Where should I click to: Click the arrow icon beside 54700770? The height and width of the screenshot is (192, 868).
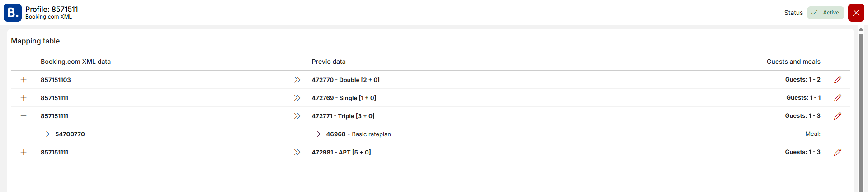coord(46,134)
